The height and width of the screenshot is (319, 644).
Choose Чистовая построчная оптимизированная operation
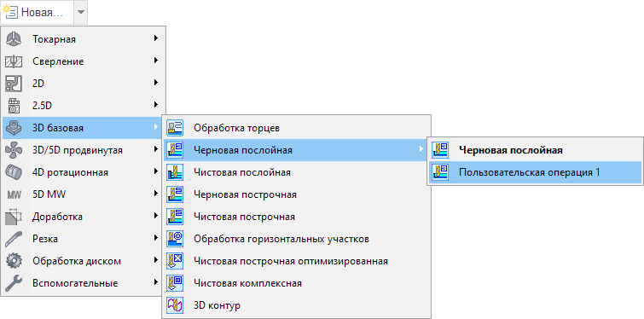296,261
